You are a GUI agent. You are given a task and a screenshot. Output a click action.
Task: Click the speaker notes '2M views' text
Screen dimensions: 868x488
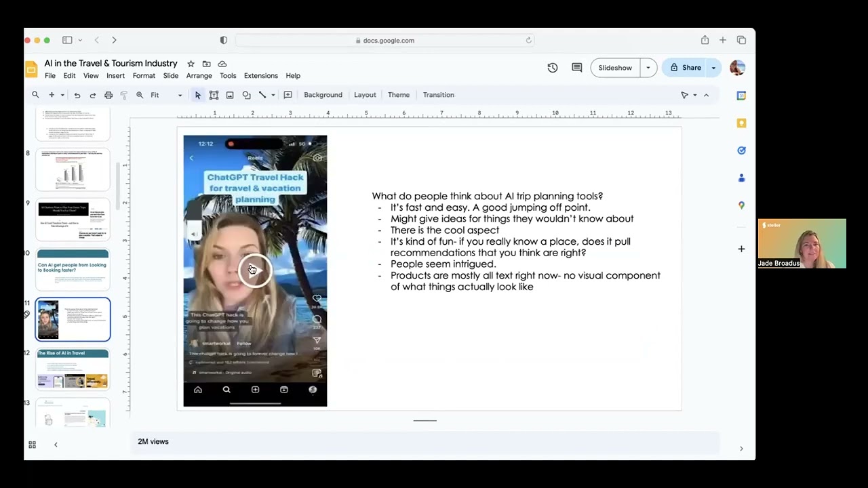(x=153, y=442)
